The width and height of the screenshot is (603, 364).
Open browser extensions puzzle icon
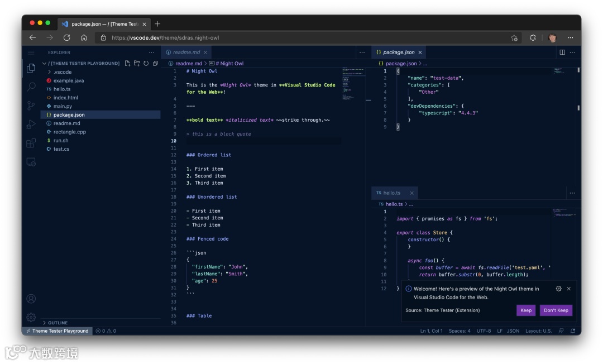click(533, 37)
